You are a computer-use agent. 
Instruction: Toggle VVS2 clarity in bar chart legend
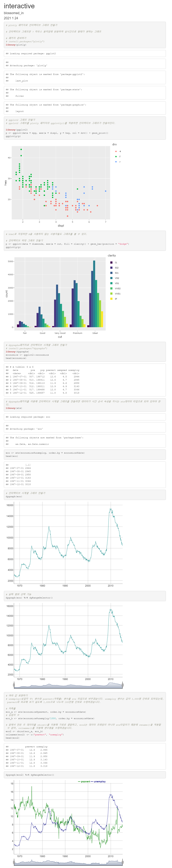pos(115,288)
